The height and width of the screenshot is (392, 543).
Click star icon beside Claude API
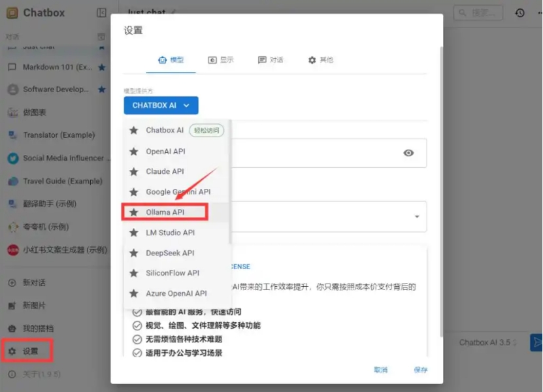[x=134, y=171]
